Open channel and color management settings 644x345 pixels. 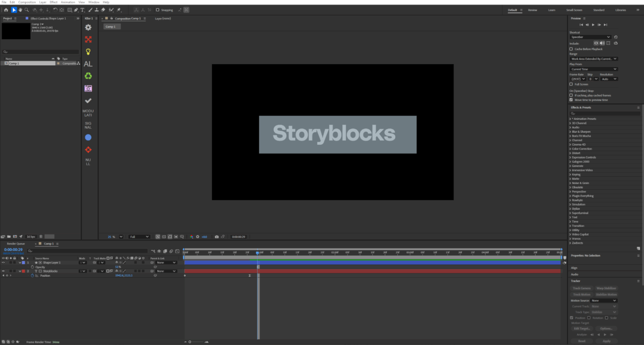tap(192, 237)
